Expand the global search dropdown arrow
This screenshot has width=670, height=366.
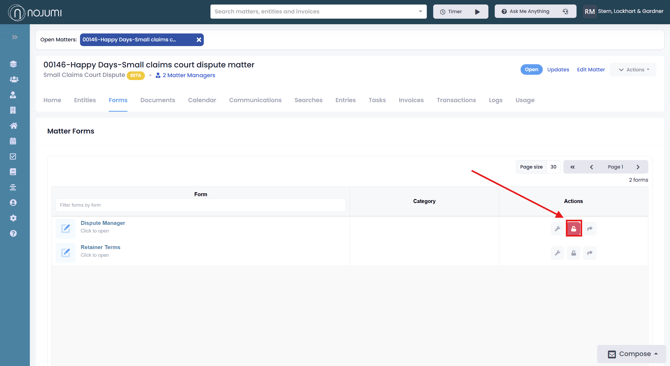click(x=420, y=12)
